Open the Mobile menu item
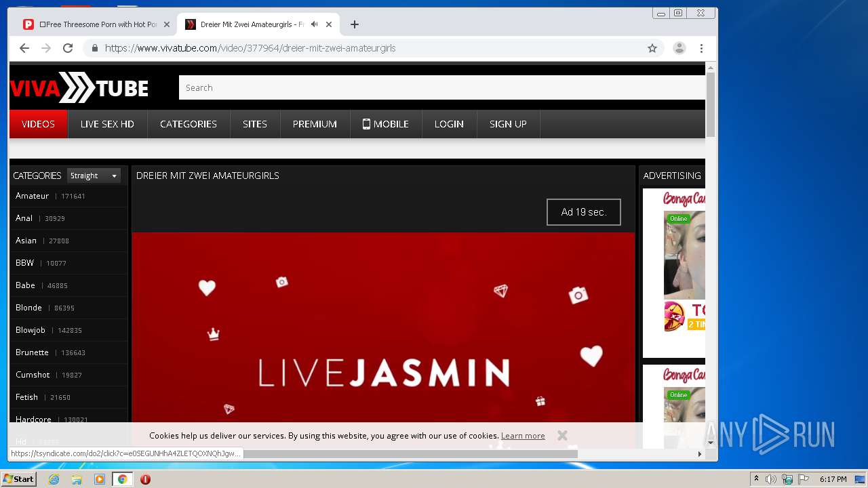This screenshot has width=868, height=488. pyautogui.click(x=386, y=124)
